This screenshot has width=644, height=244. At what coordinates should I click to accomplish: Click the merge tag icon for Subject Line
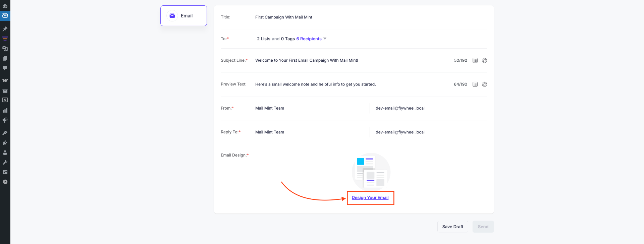(475, 60)
